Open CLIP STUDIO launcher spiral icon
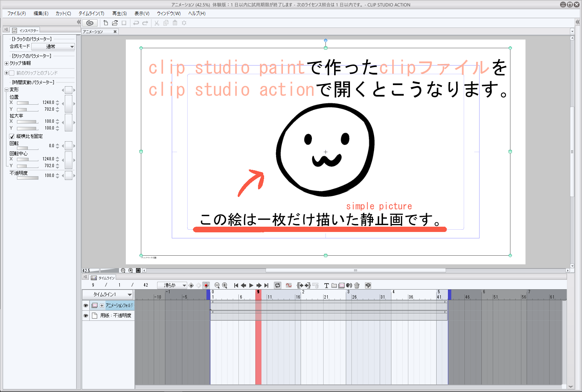The width and height of the screenshot is (582, 392). [x=90, y=23]
